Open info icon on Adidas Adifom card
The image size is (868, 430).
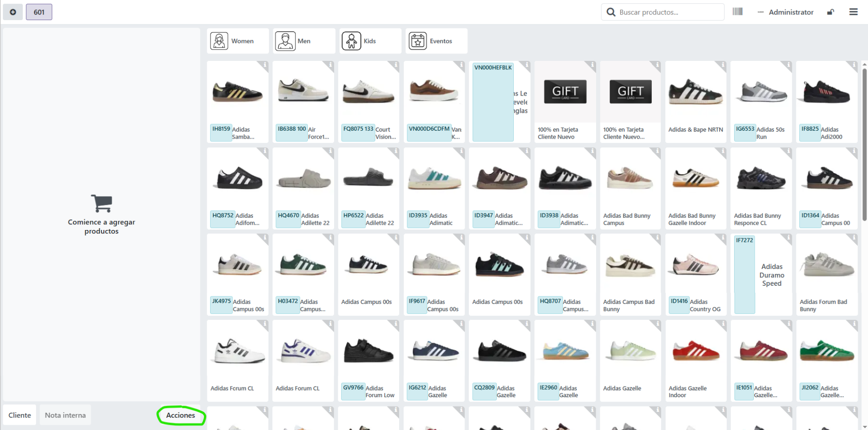[264, 151]
